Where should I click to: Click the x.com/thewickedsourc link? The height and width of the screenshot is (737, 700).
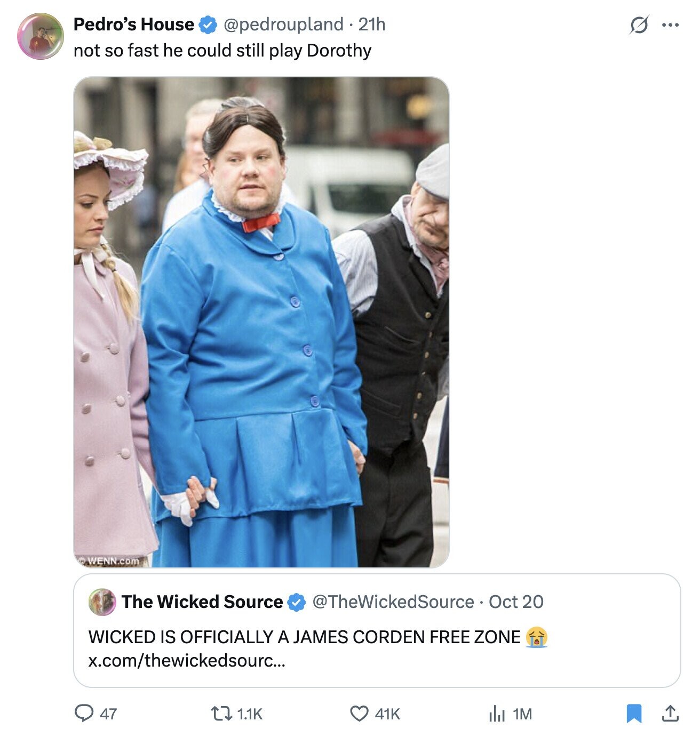click(x=187, y=661)
